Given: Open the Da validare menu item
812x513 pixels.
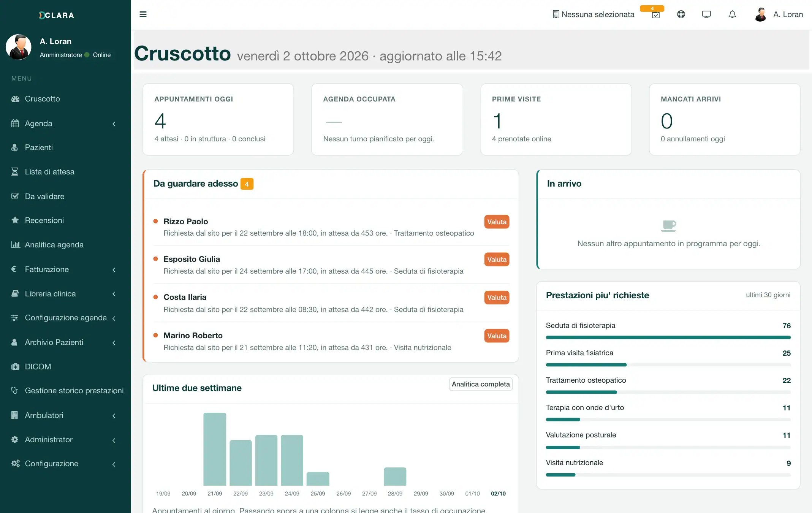Looking at the screenshot, I should point(65,196).
